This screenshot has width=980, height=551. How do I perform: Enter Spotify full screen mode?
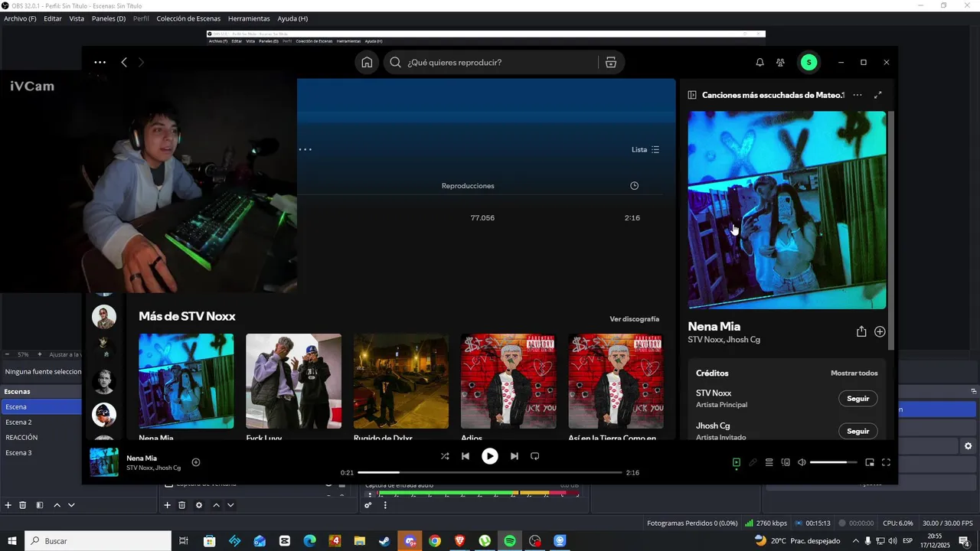pyautogui.click(x=886, y=462)
